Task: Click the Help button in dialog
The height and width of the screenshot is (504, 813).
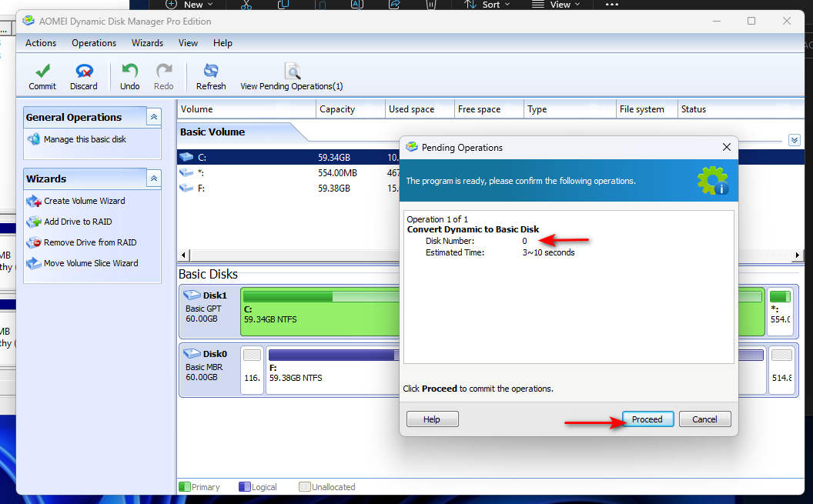Action: pyautogui.click(x=432, y=419)
